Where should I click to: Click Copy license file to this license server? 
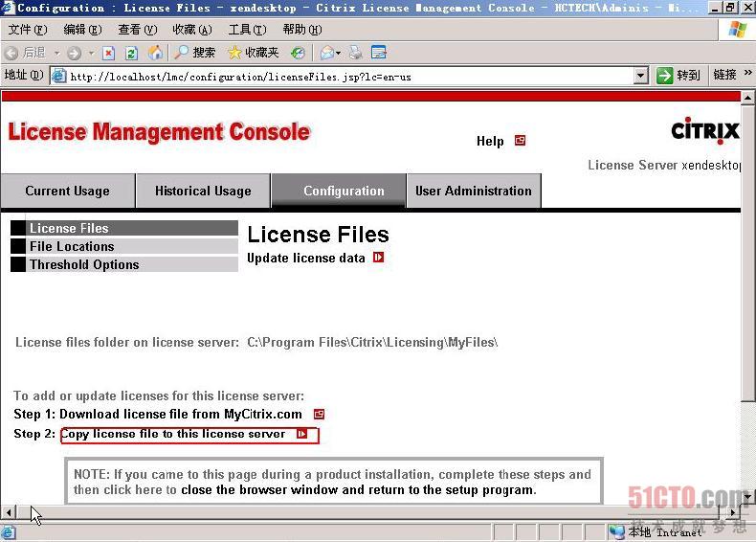click(x=173, y=434)
